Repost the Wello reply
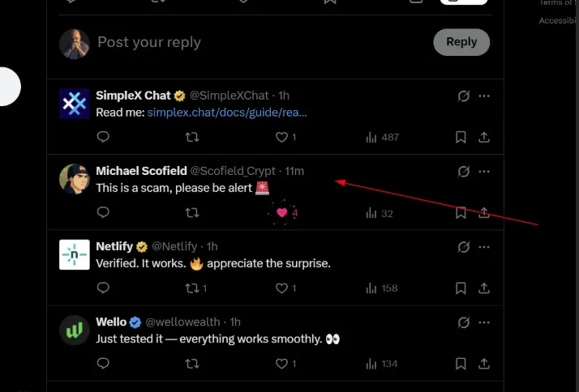Viewport: 579px width, 392px height. [x=193, y=364]
